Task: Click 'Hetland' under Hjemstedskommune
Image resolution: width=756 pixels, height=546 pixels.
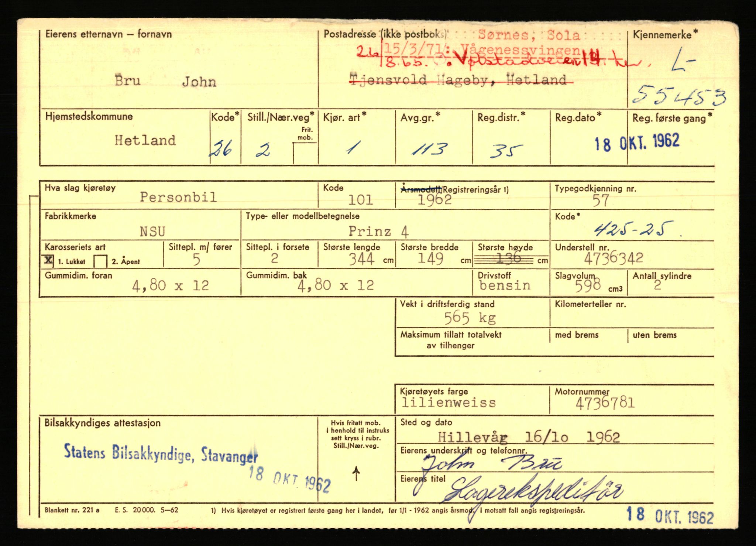Action: 145,140
